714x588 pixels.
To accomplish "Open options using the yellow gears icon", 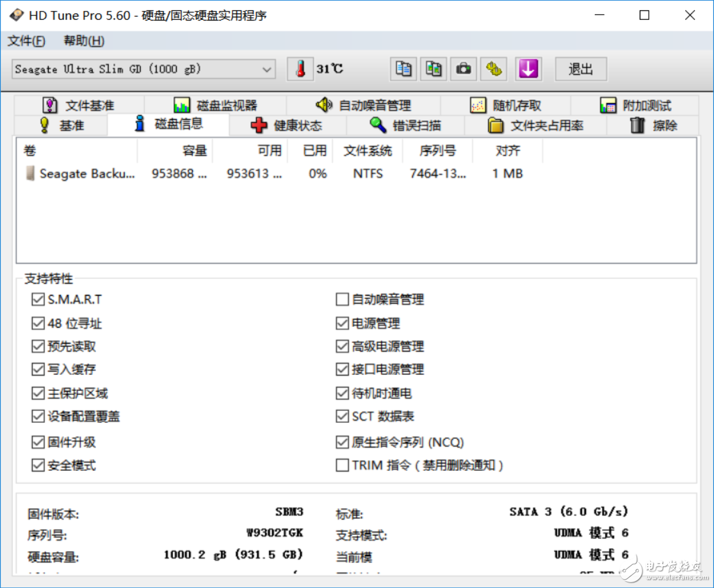I will (x=494, y=68).
